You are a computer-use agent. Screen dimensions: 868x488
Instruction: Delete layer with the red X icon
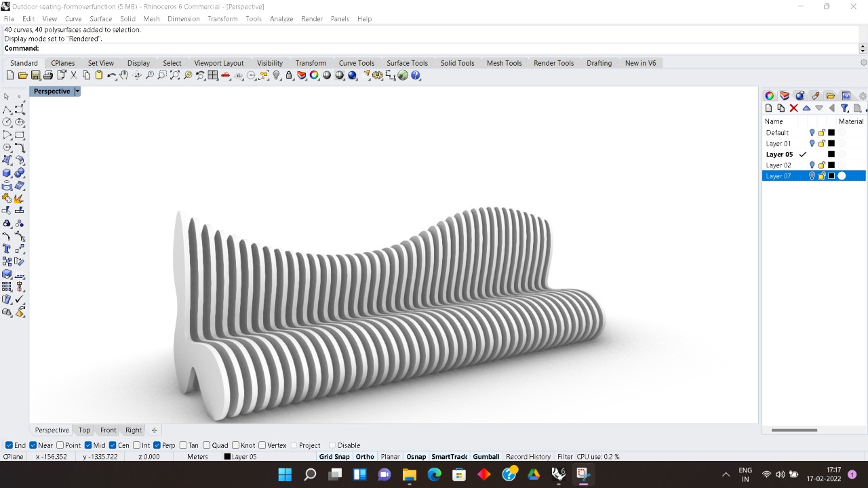(x=793, y=108)
